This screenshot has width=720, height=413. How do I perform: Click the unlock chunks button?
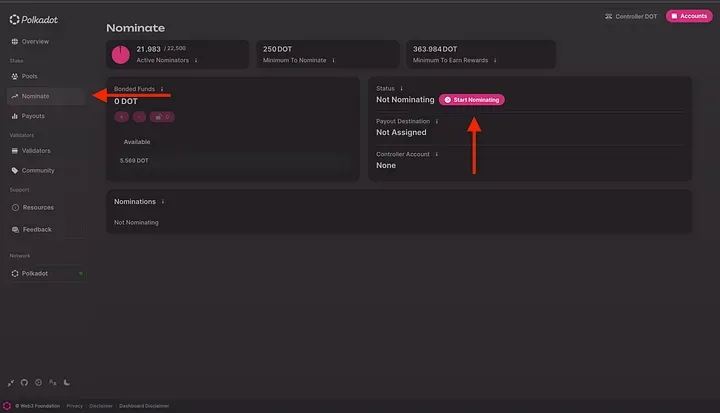pos(162,117)
